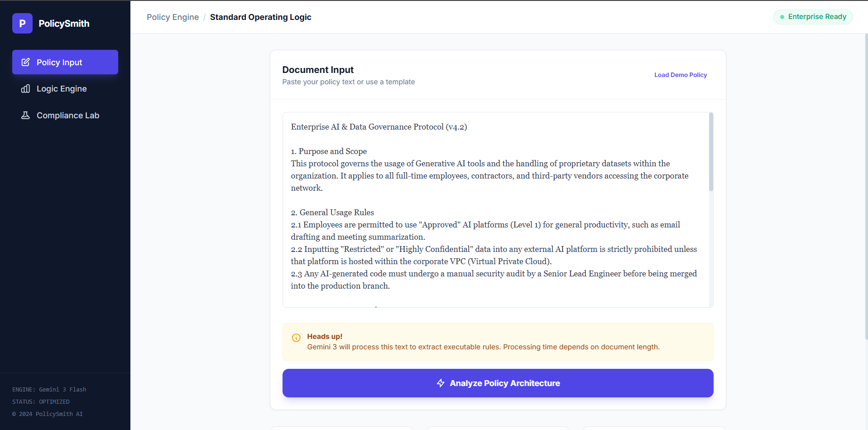Click the PolicySmith P logo icon
This screenshot has width=868, height=430.
[x=22, y=23]
